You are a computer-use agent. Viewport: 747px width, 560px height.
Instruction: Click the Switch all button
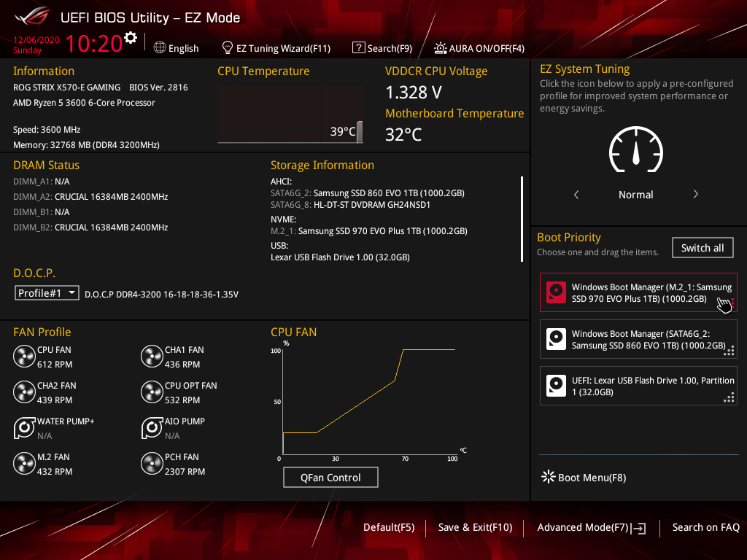pos(703,248)
